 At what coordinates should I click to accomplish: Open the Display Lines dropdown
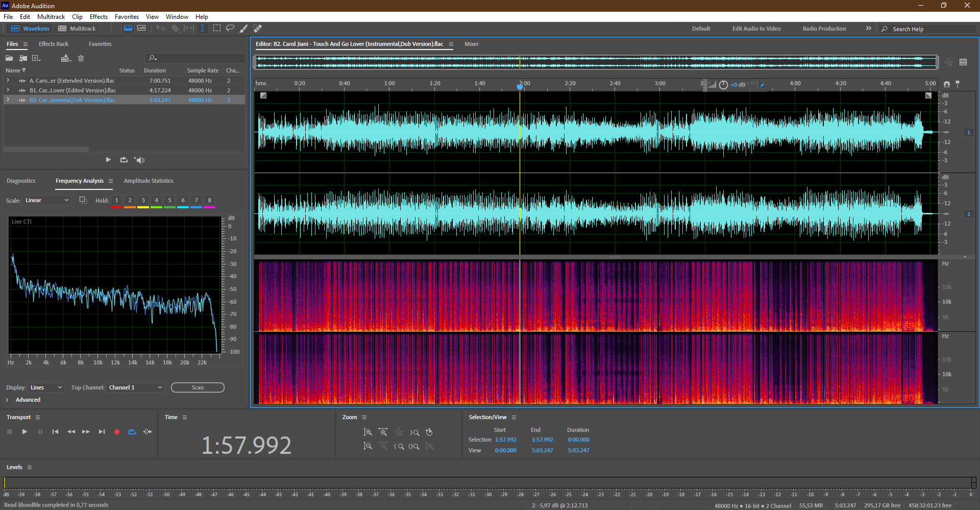point(46,387)
